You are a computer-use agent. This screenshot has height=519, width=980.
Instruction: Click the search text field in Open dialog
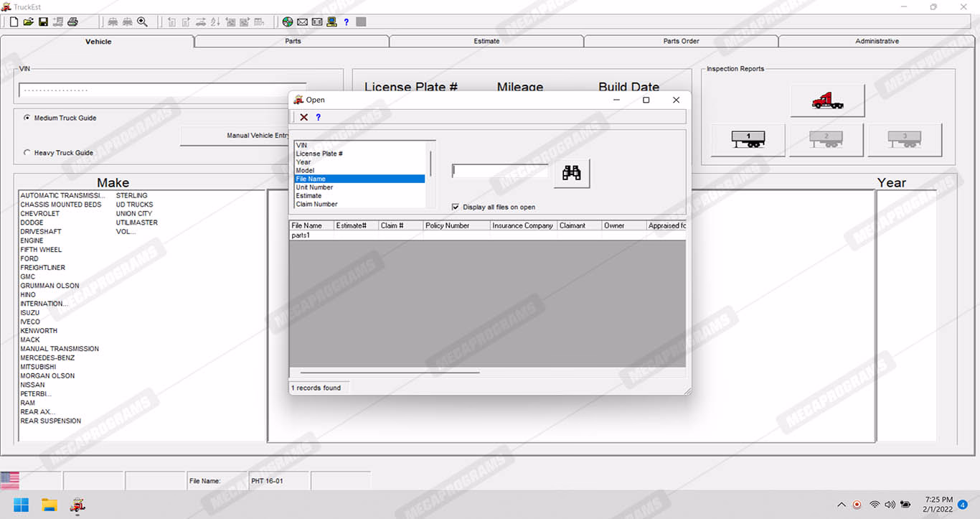500,171
